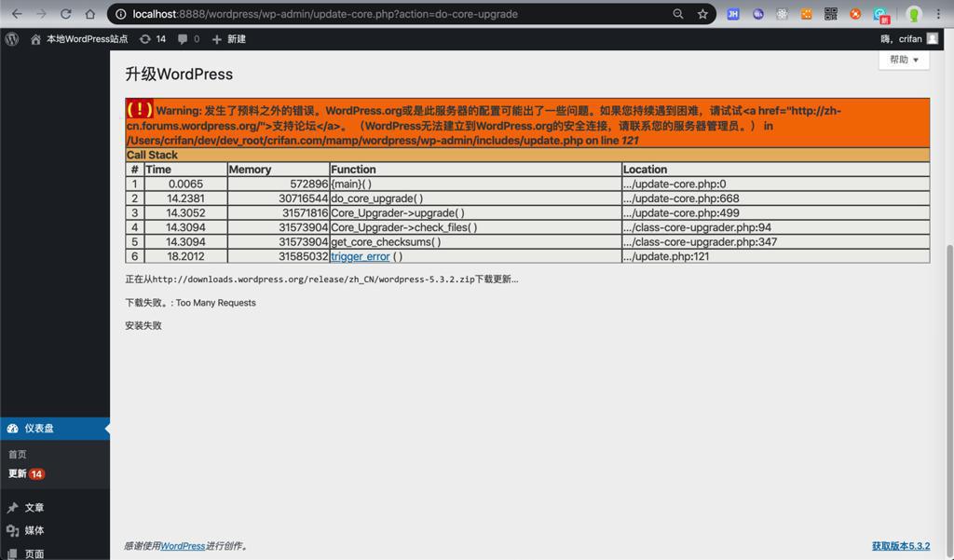Image resolution: width=954 pixels, height=560 pixels.
Task: Click the Call Stack header row
Action: pyautogui.click(x=527, y=155)
